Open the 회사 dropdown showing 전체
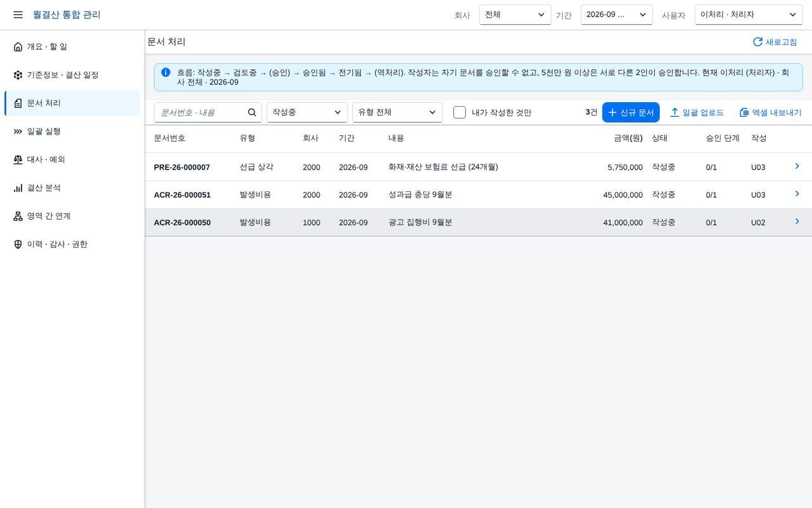This screenshot has width=812, height=508. click(x=515, y=15)
